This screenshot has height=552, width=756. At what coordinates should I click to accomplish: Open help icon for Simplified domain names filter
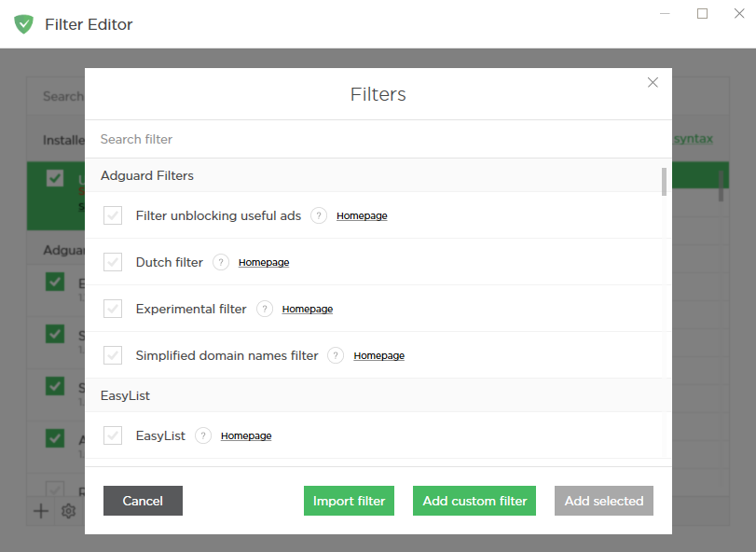click(x=336, y=355)
